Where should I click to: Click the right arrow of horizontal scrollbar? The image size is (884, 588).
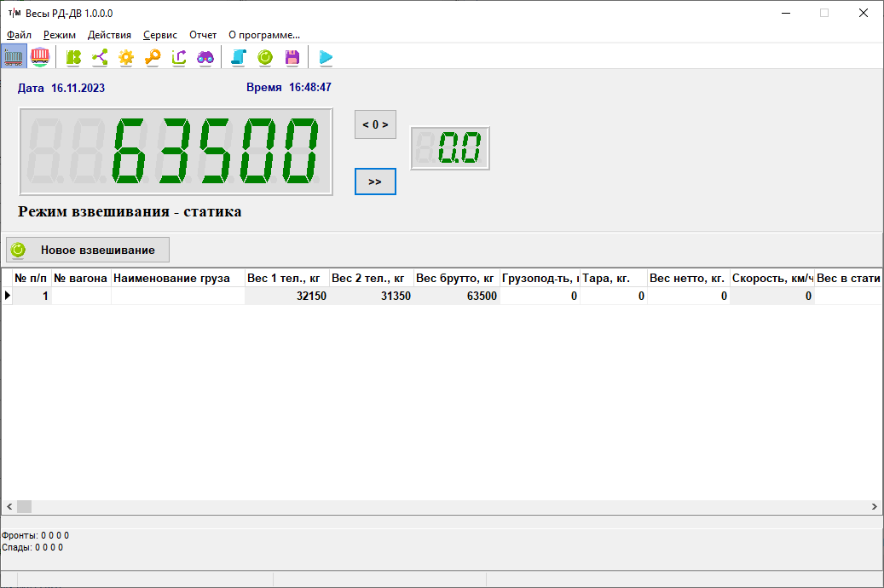pos(874,507)
